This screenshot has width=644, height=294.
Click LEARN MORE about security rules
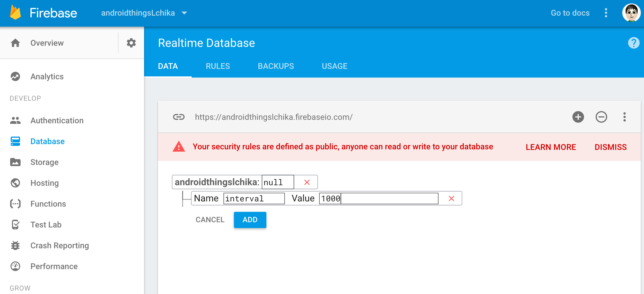[551, 147]
